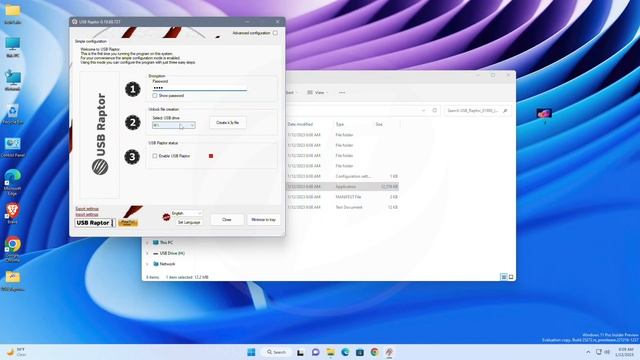This screenshot has width=640, height=360.
Task: Click the taskbar Search box
Action: point(276,352)
